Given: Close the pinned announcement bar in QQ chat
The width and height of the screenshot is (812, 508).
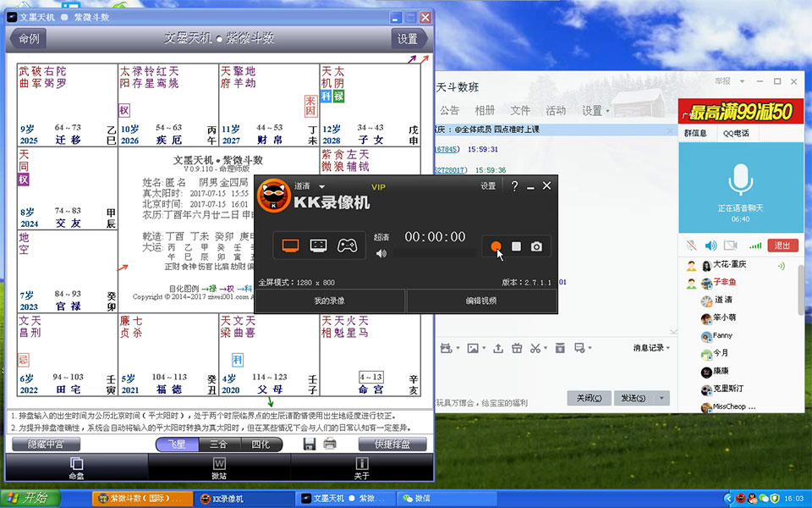Looking at the screenshot, I should click(671, 130).
